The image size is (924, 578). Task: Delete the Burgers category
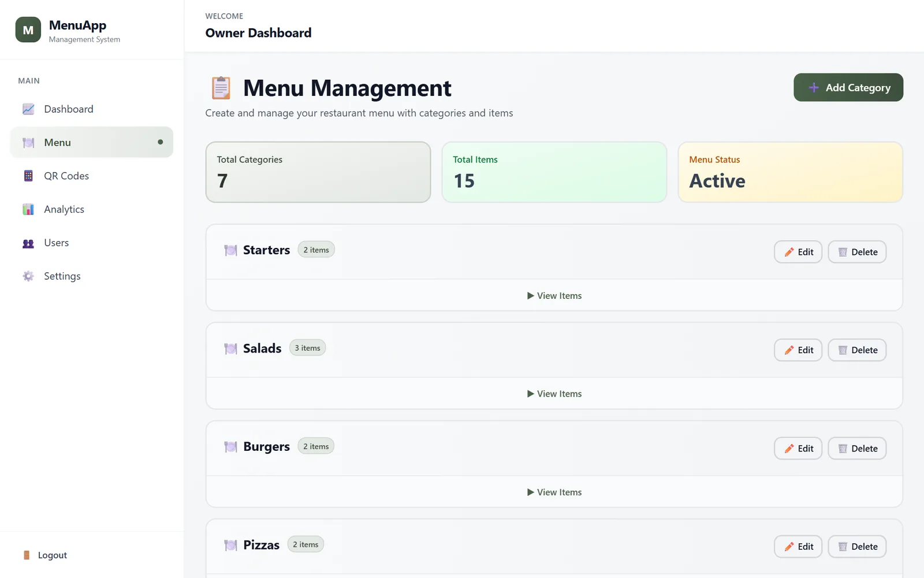click(x=857, y=449)
